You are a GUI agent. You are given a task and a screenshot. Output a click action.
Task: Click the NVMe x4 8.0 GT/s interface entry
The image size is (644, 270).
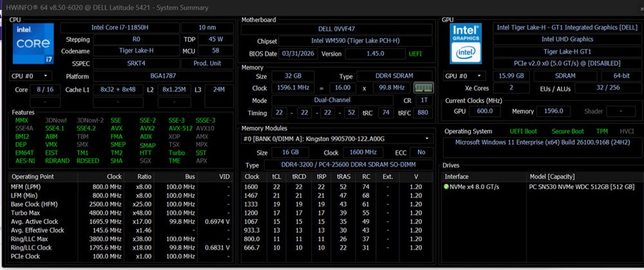click(475, 187)
